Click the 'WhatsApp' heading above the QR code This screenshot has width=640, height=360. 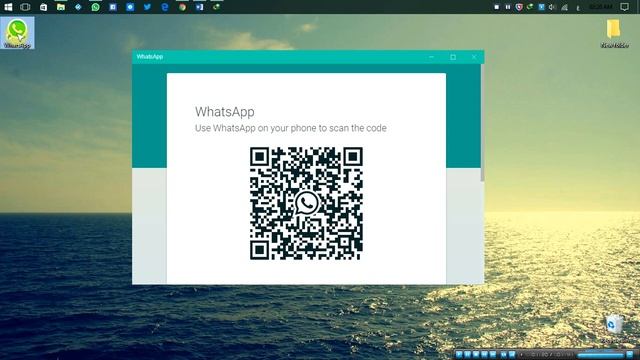pyautogui.click(x=224, y=111)
